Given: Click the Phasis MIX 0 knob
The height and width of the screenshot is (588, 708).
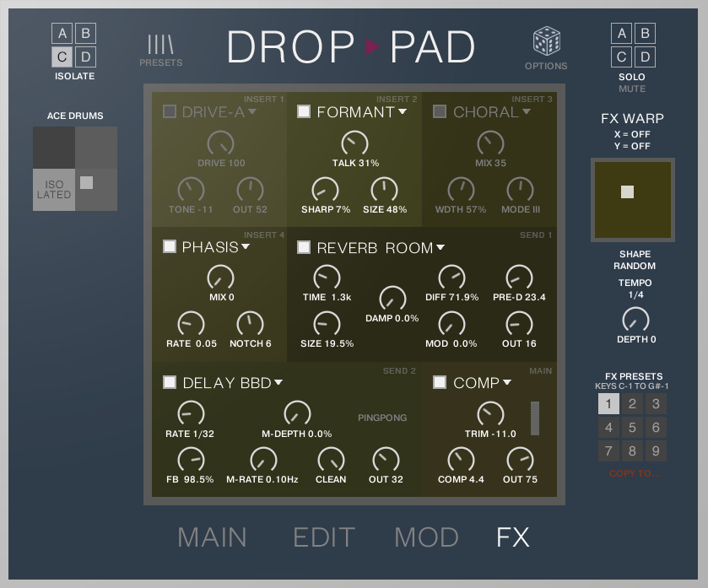Looking at the screenshot, I should click(x=220, y=278).
